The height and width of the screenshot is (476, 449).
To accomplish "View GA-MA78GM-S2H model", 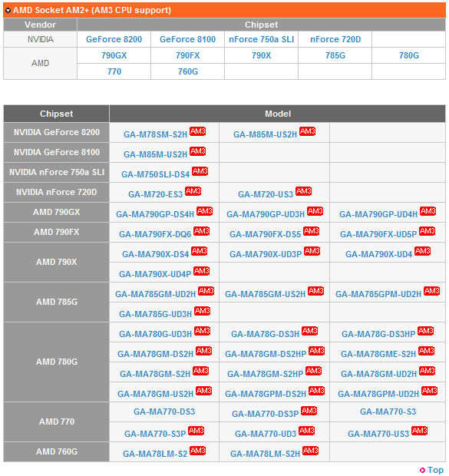I will (x=155, y=375).
